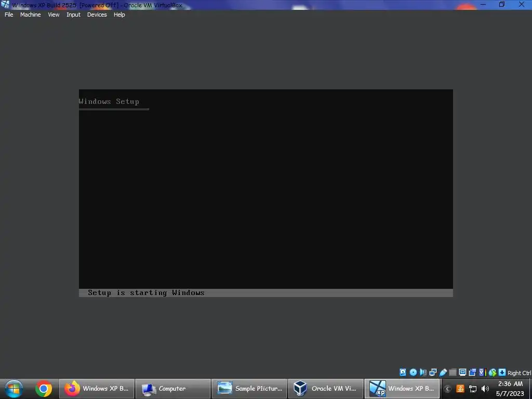Click the V virtualization features indicator
This screenshot has width=532, height=399.
click(483, 373)
